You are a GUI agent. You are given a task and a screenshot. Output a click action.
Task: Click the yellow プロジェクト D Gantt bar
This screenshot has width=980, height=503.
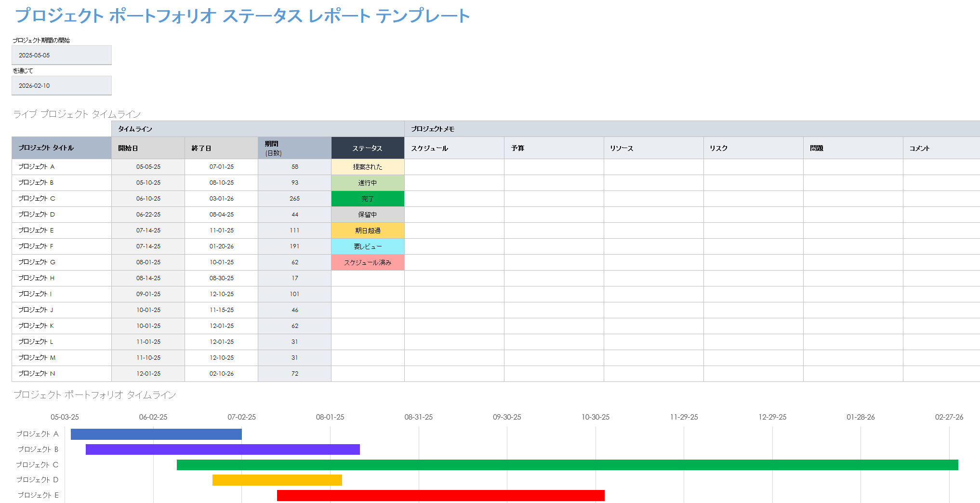tap(277, 480)
